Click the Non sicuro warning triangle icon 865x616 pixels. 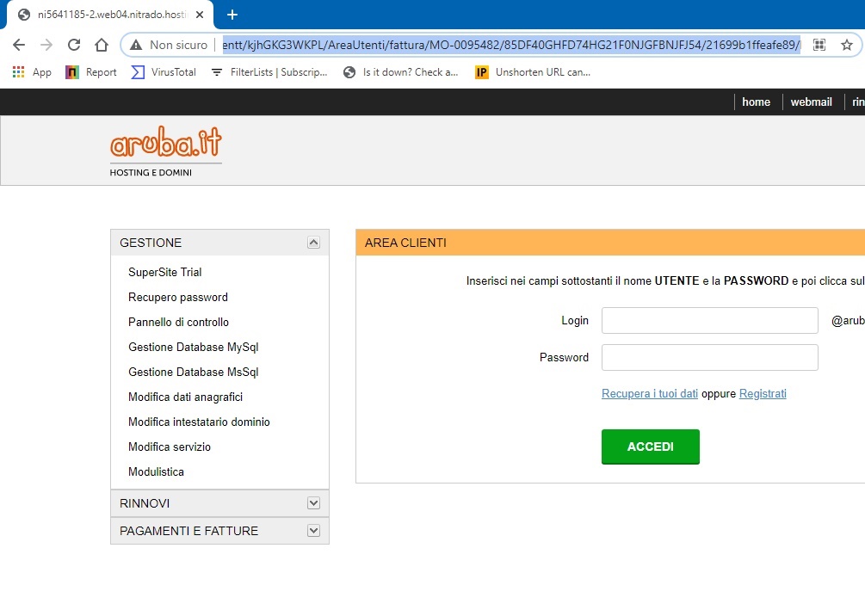point(136,46)
